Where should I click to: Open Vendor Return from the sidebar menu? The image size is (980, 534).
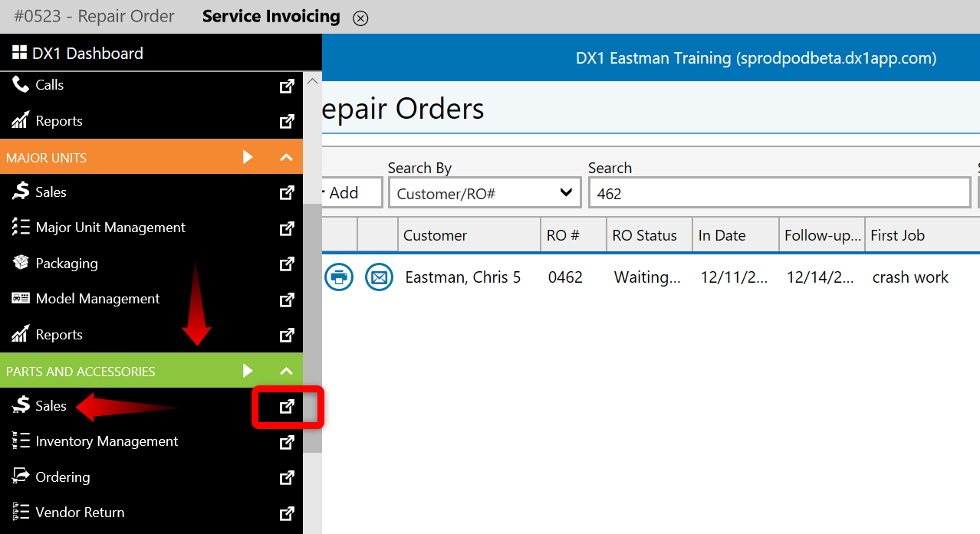[80, 512]
